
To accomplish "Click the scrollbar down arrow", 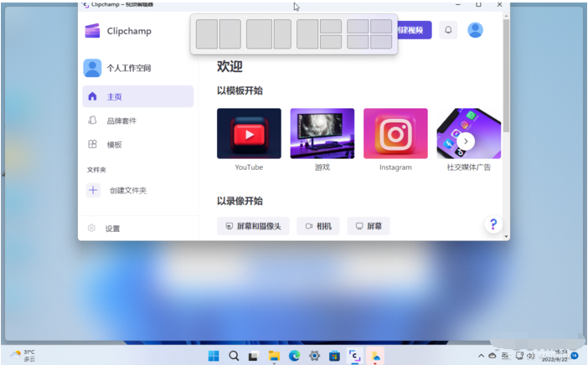I will click(x=506, y=236).
